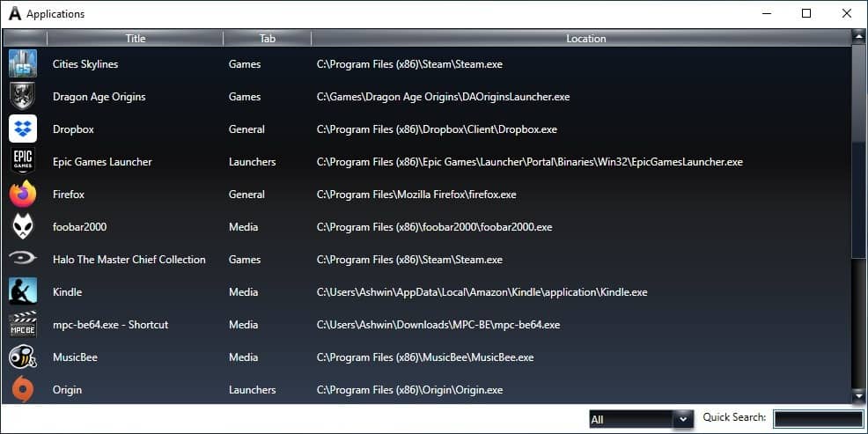Screen dimensions: 868x434
Task: Click General tab cell for Dropbox
Action: 246,129
